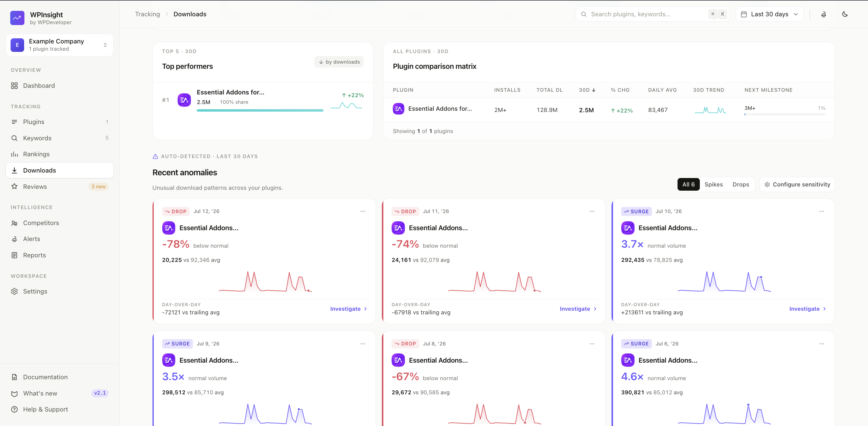
Task: Toggle dark mode moon icon
Action: (x=845, y=14)
